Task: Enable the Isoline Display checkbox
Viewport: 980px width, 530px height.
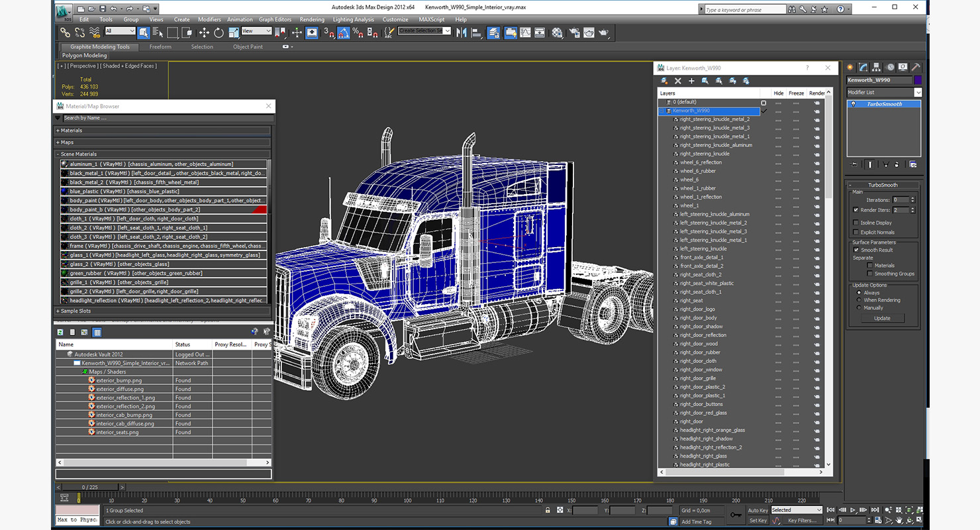Action: point(856,223)
